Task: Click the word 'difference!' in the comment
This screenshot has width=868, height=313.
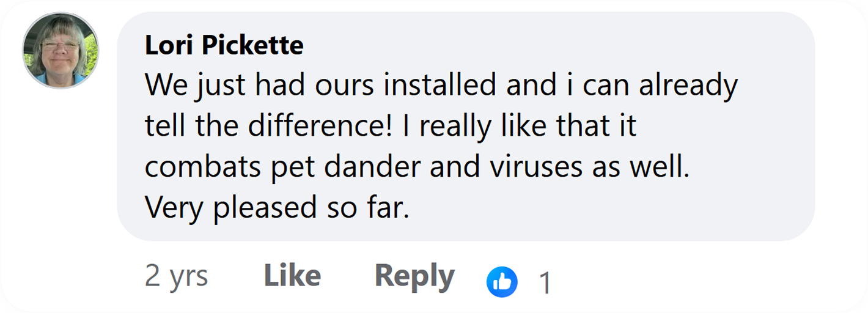Action: coord(320,126)
